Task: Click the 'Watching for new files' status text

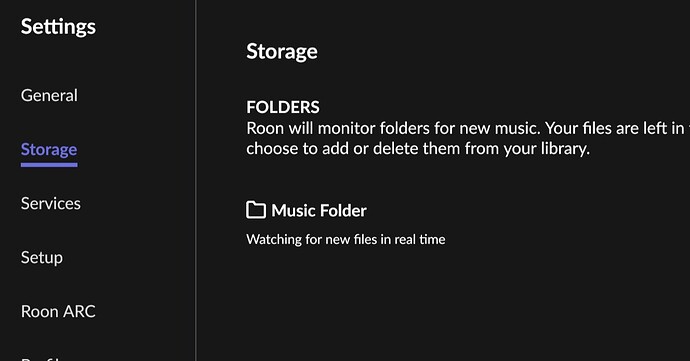Action: tap(345, 239)
